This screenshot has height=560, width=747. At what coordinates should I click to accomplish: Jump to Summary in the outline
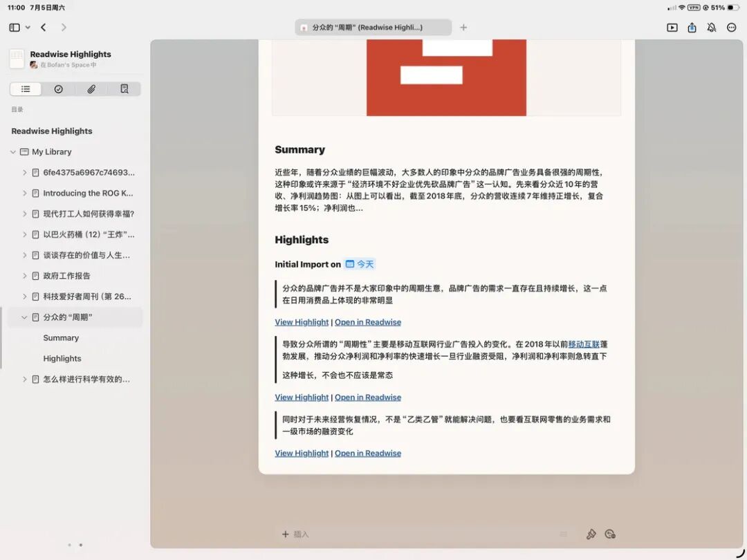tap(61, 337)
